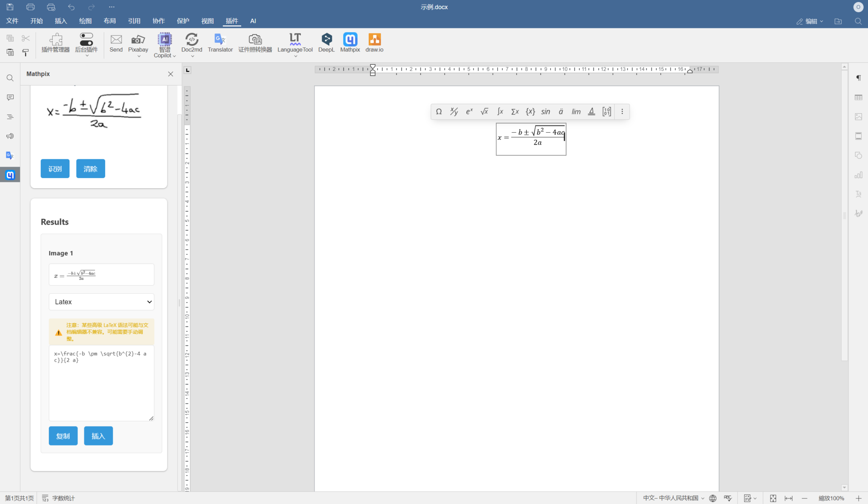Viewport: 868px width, 504px height.
Task: Open the 文件 menu
Action: [x=12, y=21]
